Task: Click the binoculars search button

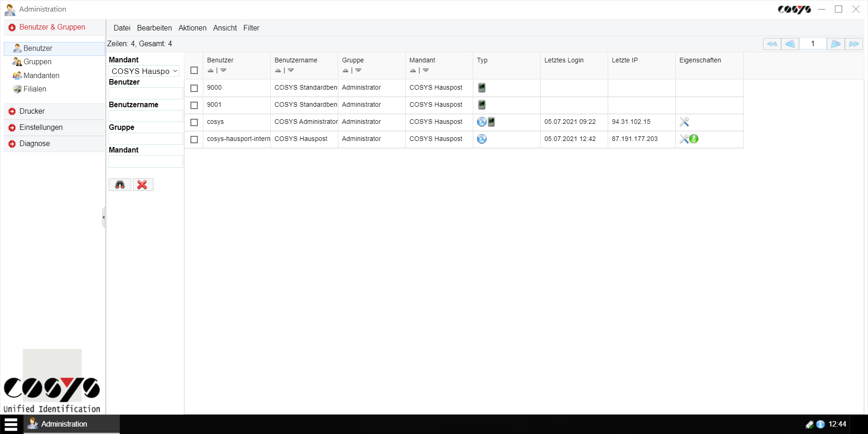Action: pos(120,185)
